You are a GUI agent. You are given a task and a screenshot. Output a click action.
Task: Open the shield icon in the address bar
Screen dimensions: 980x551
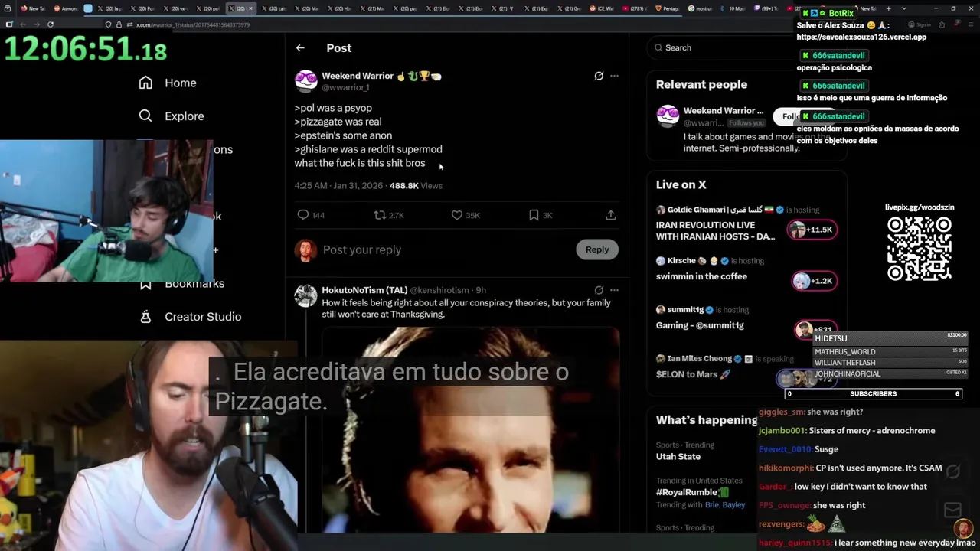pos(108,24)
